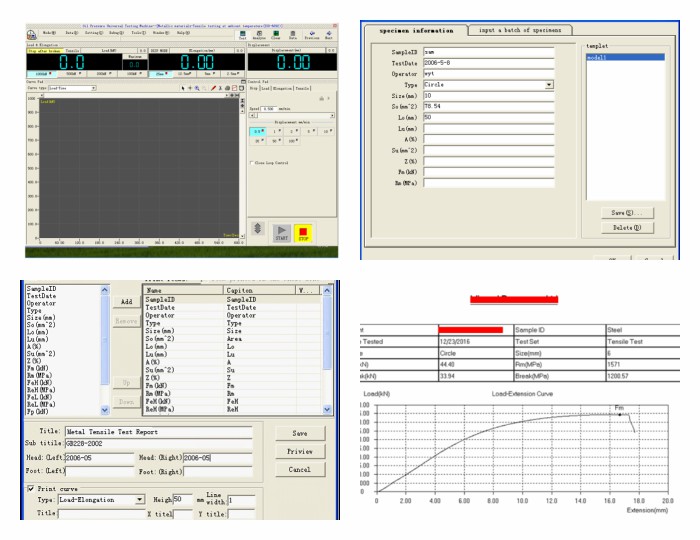Open the specimen Type Circle dropdown
Viewport: 700px width, 540px height.
coord(549,86)
